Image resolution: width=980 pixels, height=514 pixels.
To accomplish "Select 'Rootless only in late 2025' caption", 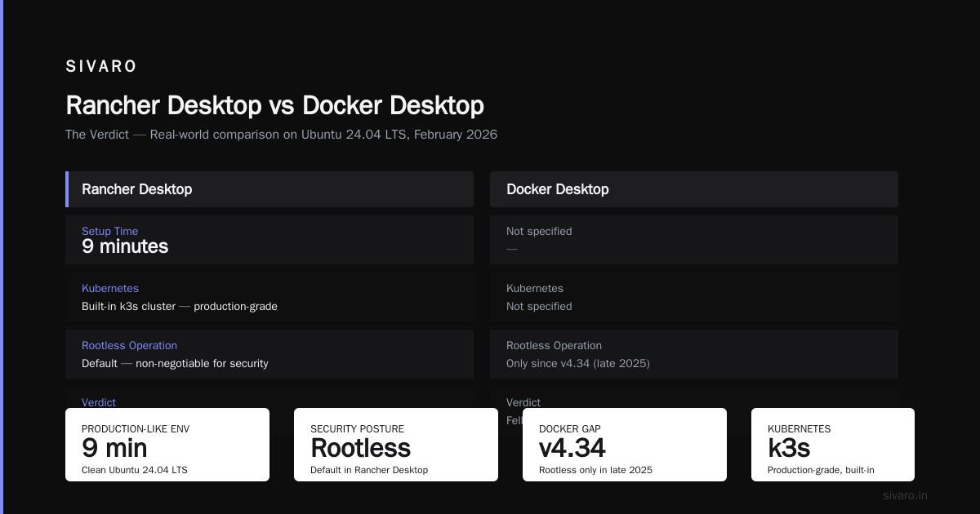I will 595,470.
